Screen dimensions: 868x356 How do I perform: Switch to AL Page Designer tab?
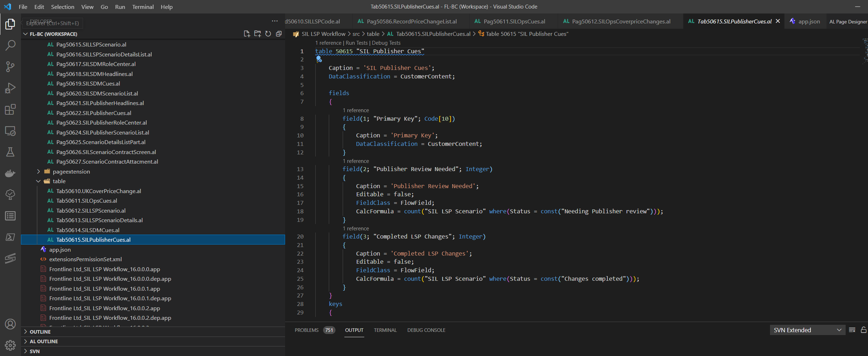[x=848, y=21]
